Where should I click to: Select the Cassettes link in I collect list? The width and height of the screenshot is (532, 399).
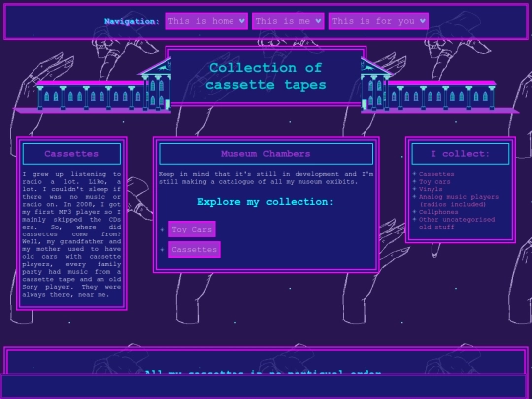coord(436,174)
